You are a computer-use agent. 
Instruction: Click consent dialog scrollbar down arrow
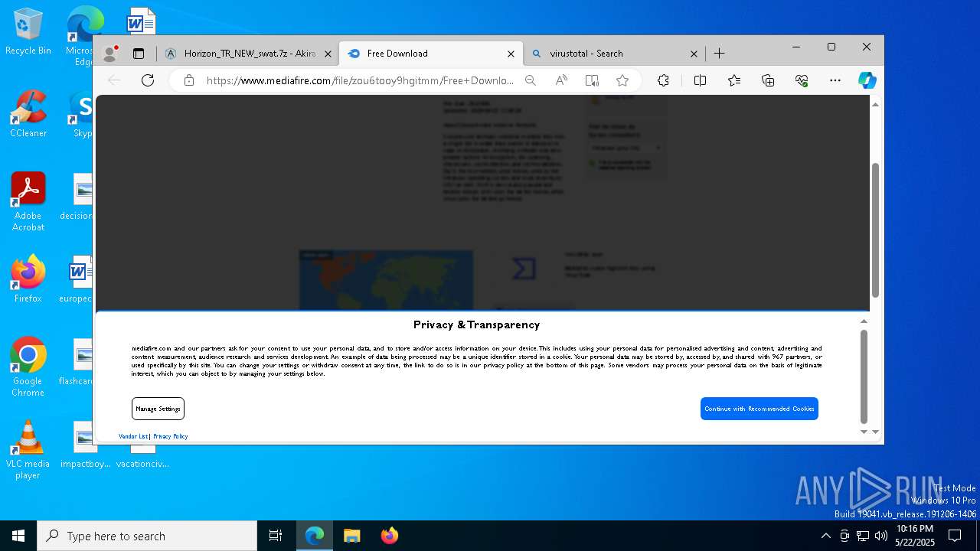[864, 432]
